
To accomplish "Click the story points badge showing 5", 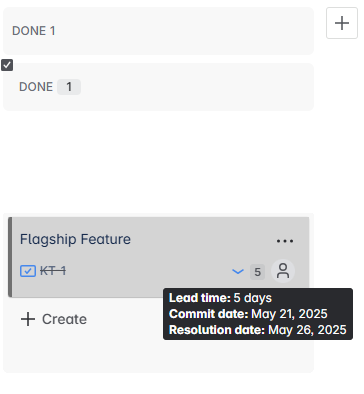I will point(257,272).
